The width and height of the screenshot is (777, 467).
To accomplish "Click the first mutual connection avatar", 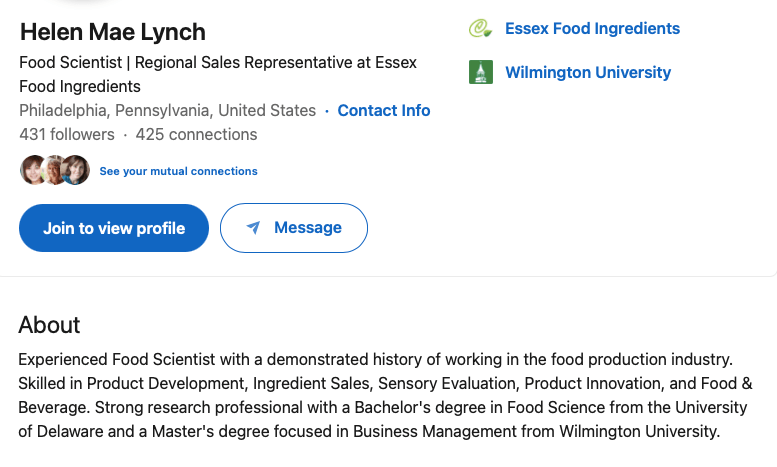I will tap(33, 171).
